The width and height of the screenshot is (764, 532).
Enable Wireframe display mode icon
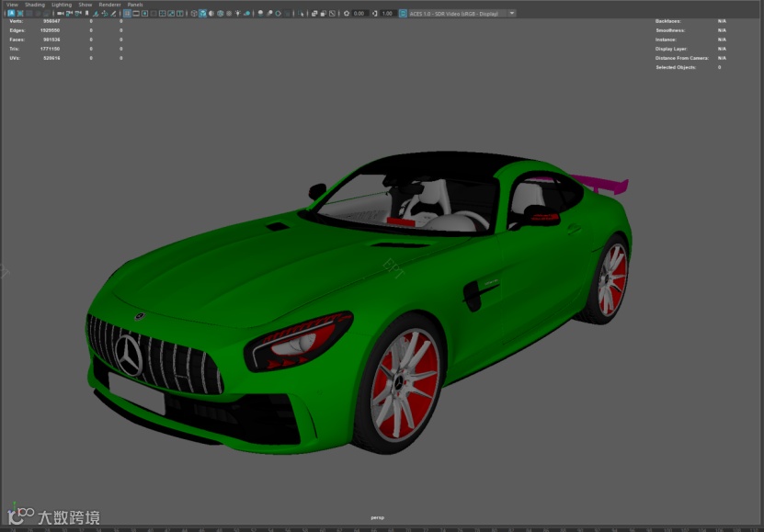tap(193, 14)
